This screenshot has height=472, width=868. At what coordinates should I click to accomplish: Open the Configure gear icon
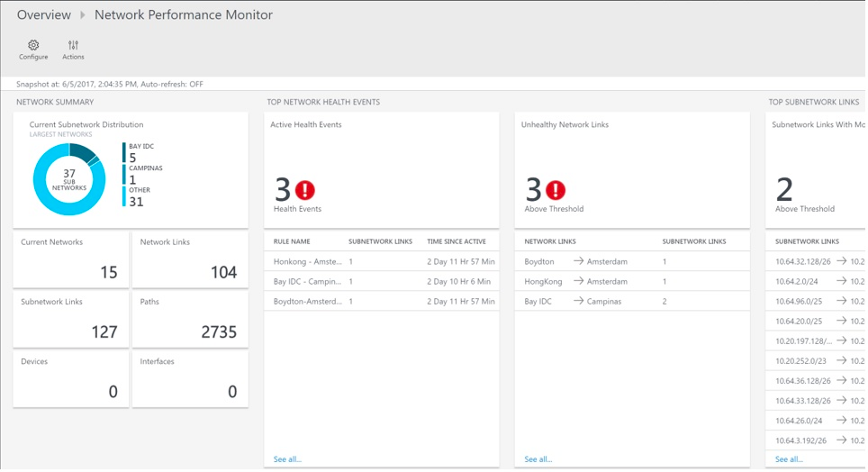33,46
